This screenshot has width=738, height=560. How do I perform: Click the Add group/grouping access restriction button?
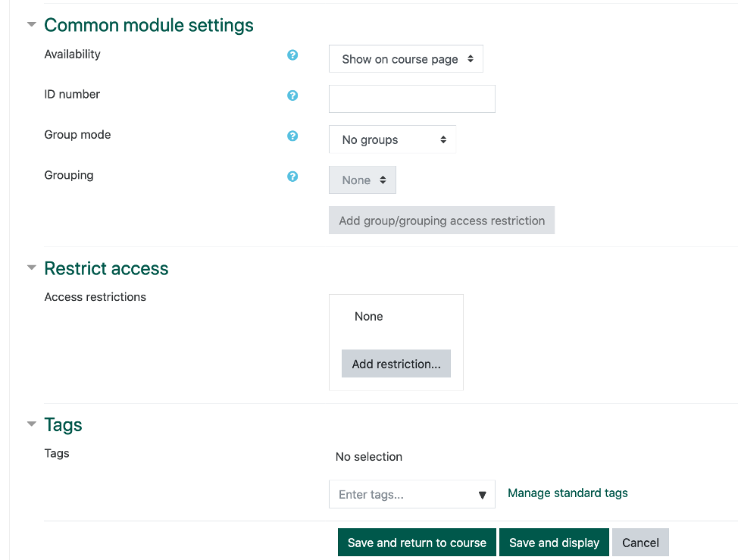pyautogui.click(x=441, y=220)
